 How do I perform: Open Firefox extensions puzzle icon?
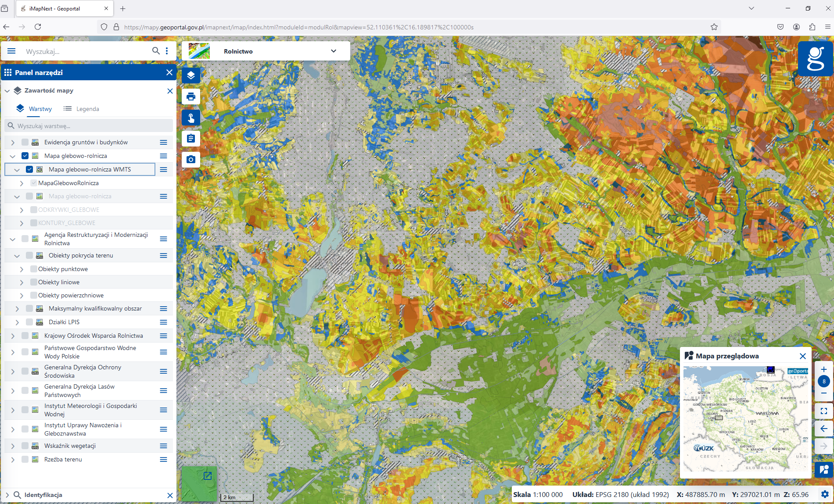pyautogui.click(x=812, y=27)
